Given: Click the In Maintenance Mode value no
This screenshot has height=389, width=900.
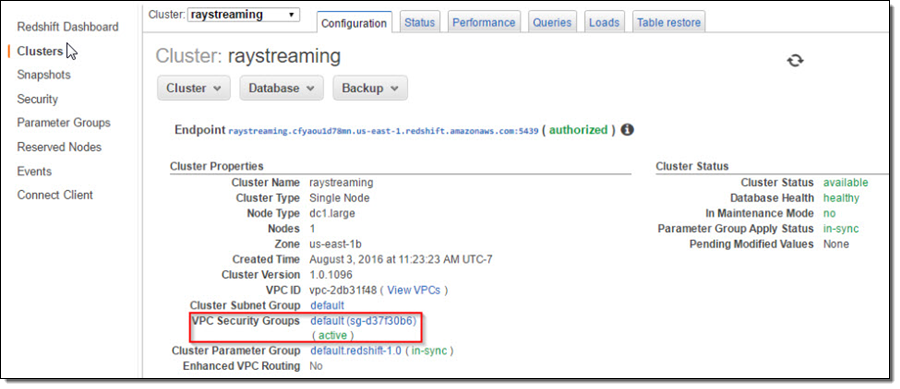Looking at the screenshot, I should click(x=829, y=213).
